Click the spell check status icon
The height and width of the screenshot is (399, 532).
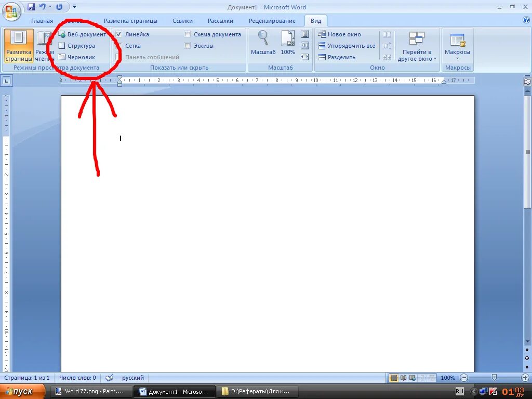tap(109, 378)
